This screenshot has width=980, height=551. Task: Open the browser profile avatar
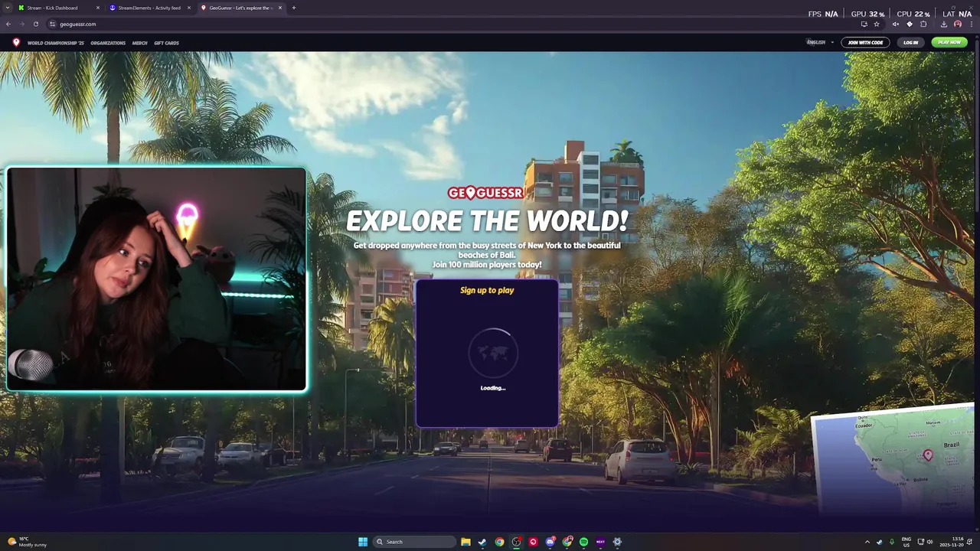click(958, 24)
